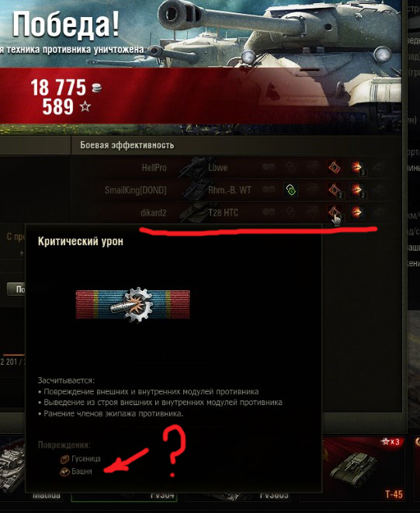
Task: Click the x3 star bonus on T-45
Action: (x=390, y=442)
